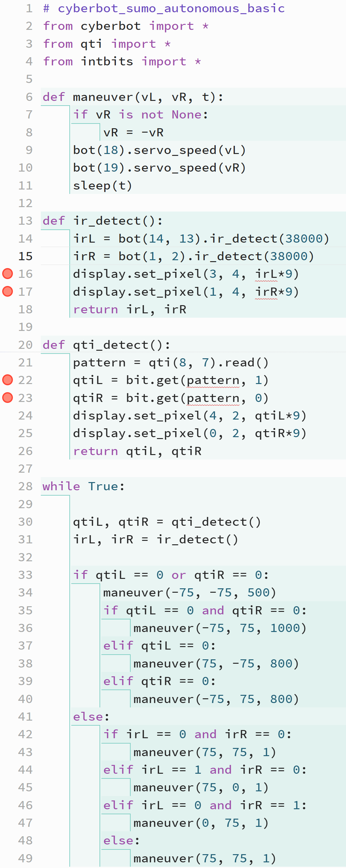This screenshot has width=346, height=868.
Task: Click line number 28 in the gutter
Action: pos(25,486)
